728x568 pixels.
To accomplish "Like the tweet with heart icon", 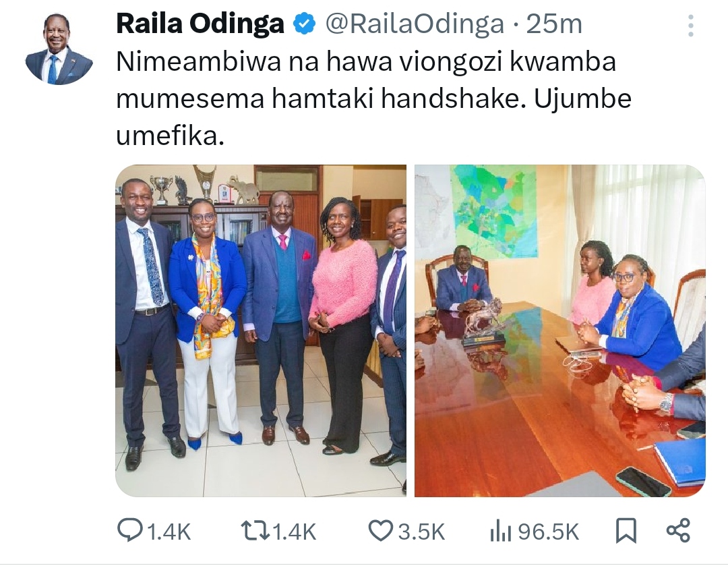I will (x=380, y=531).
